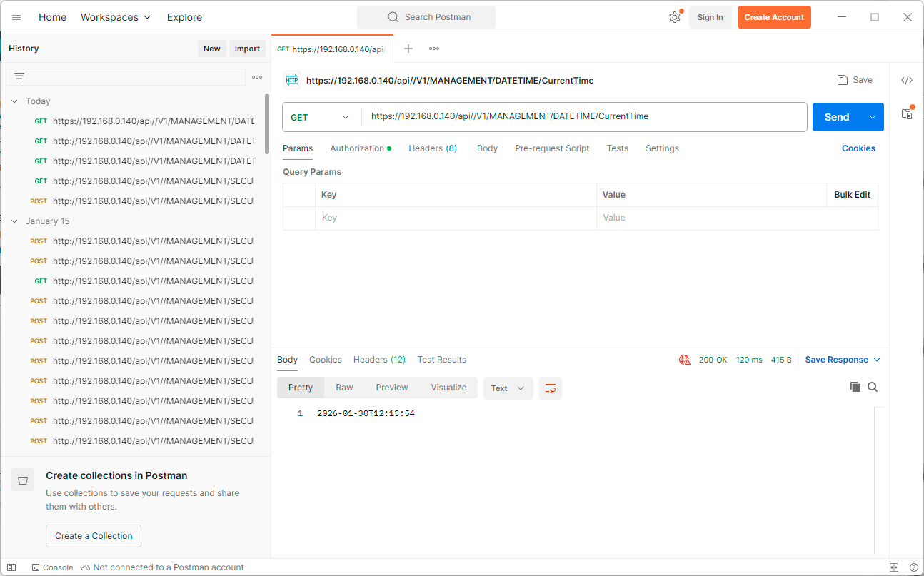The image size is (924, 576).
Task: Click Bulk Edit in params table
Action: pyautogui.click(x=852, y=195)
